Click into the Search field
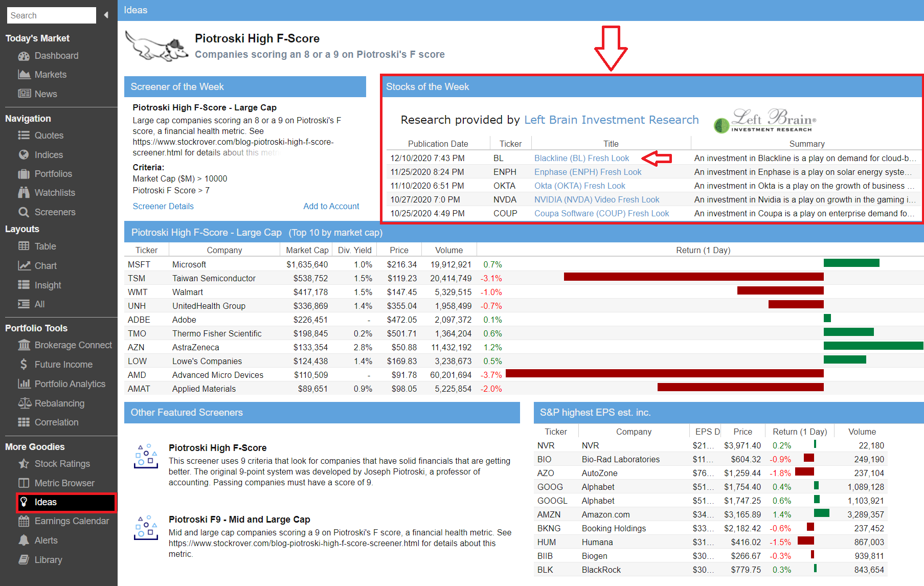The image size is (924, 586). pyautogui.click(x=51, y=15)
